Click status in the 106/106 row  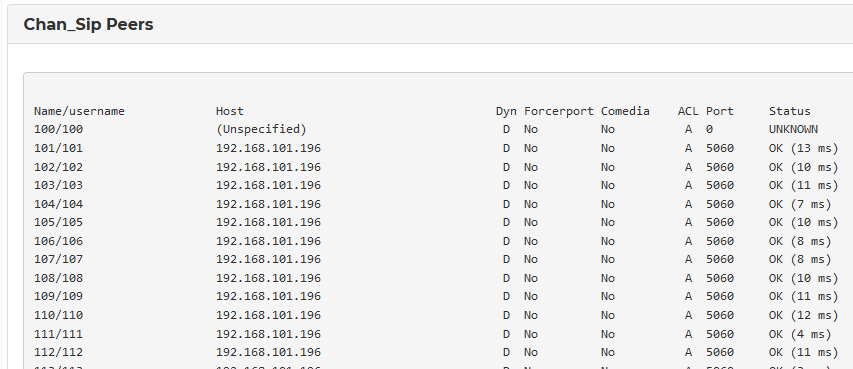(x=800, y=241)
